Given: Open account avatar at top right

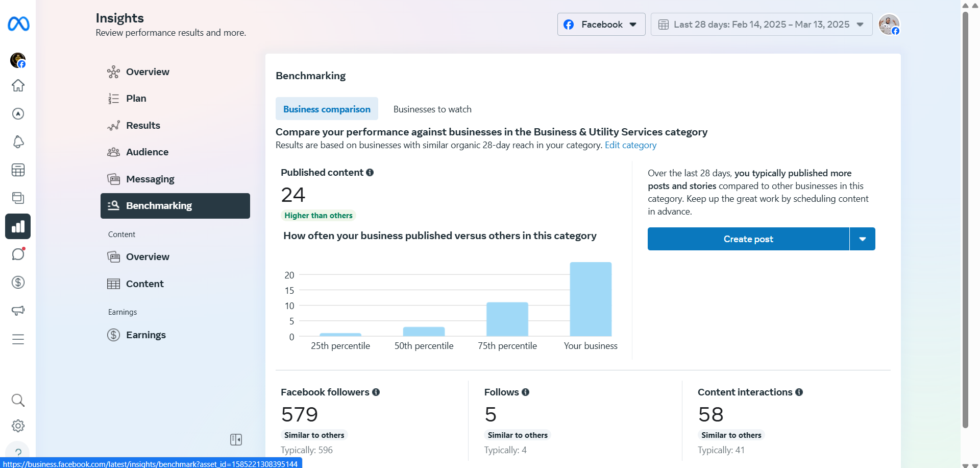Looking at the screenshot, I should click(889, 25).
